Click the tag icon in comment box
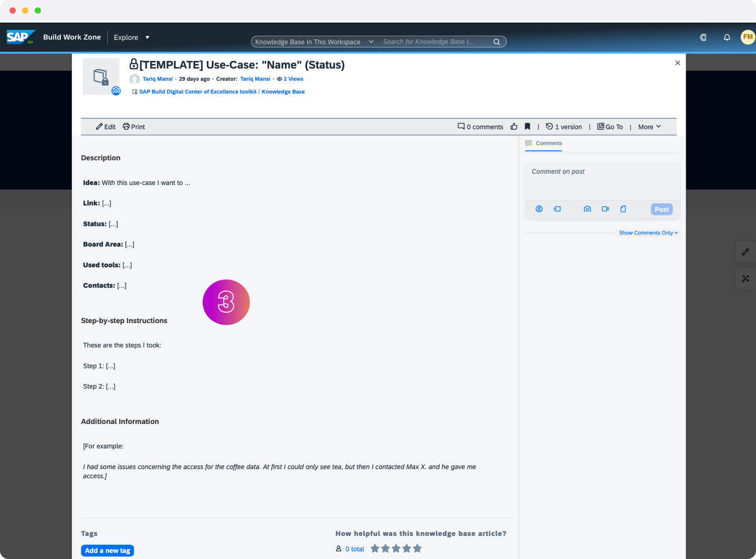 coord(558,209)
